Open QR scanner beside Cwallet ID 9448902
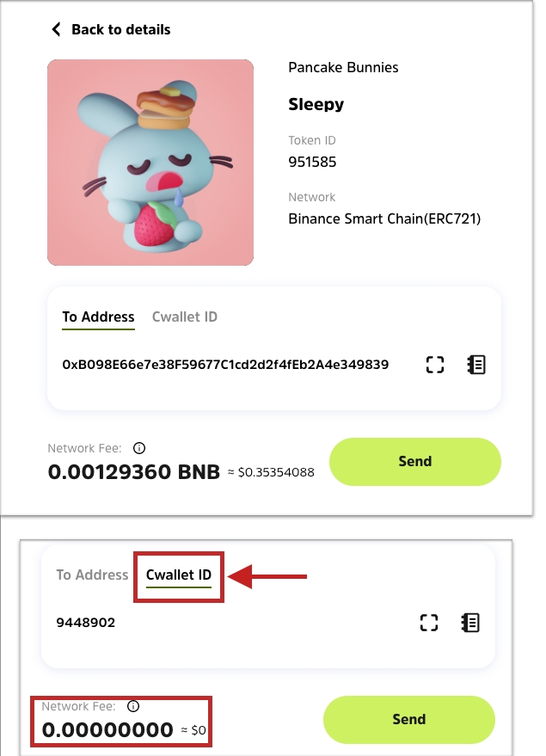 [x=429, y=623]
